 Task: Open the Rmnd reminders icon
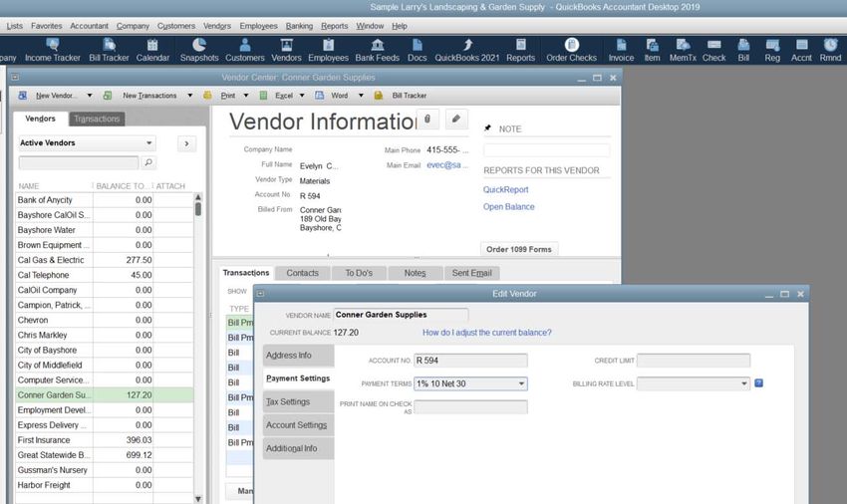tap(830, 50)
